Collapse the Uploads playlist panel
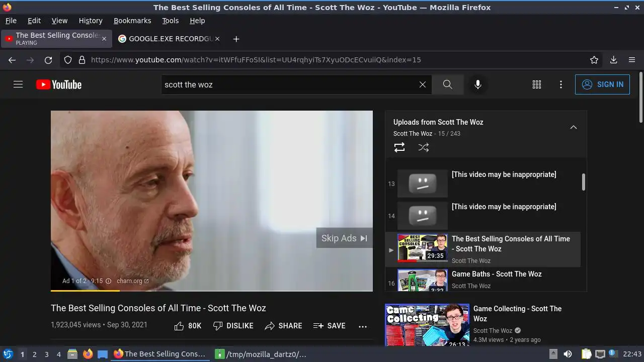 573,127
